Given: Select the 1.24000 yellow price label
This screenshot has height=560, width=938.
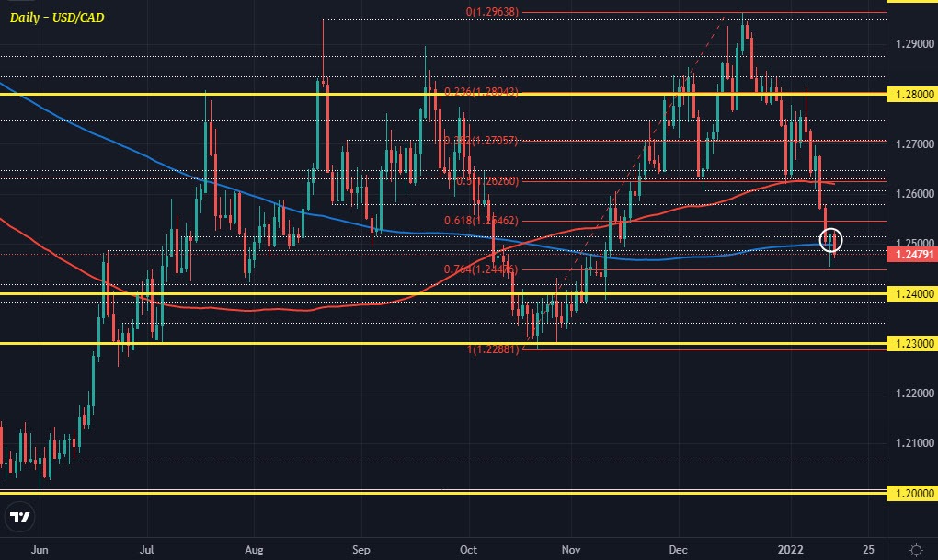Looking at the screenshot, I should [x=911, y=293].
